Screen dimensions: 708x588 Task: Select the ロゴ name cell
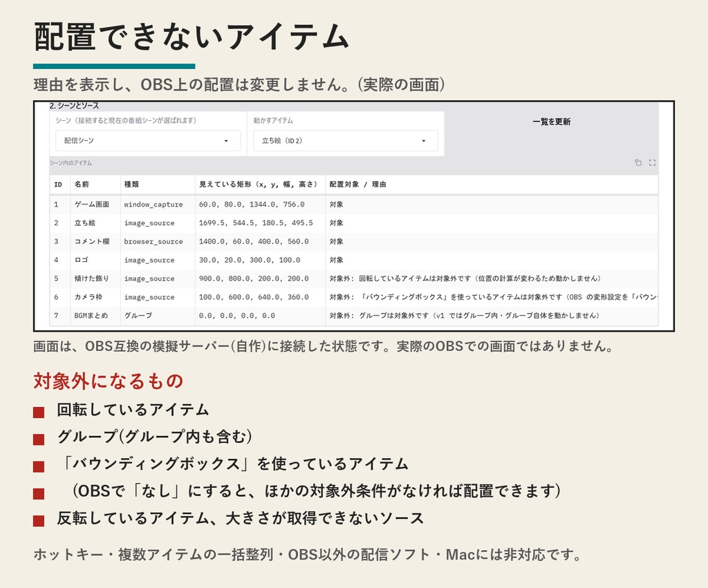tap(95, 260)
